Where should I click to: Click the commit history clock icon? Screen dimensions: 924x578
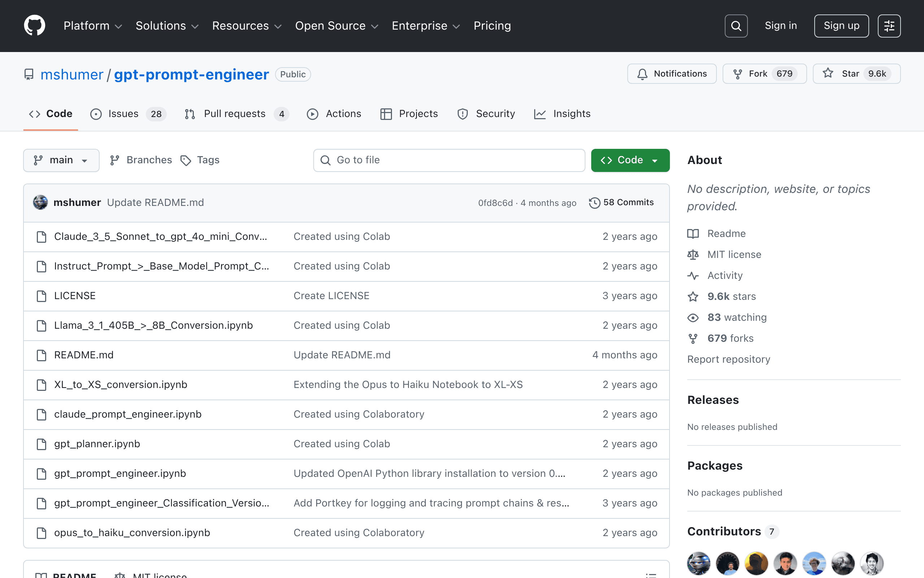click(594, 203)
